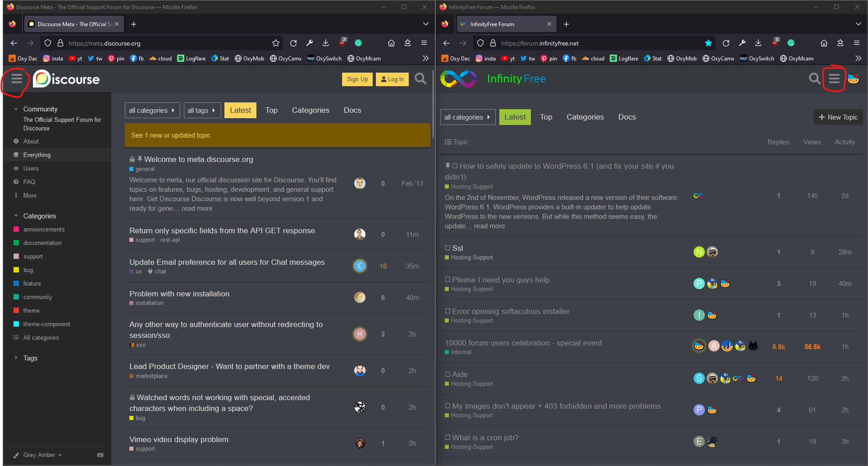868x466 pixels.
Task: Open the InfinityFree user avatar menu
Action: click(853, 79)
